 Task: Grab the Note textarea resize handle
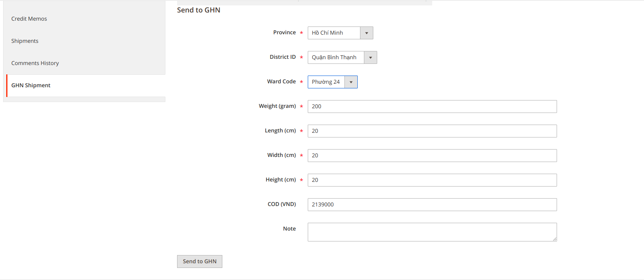point(555,239)
